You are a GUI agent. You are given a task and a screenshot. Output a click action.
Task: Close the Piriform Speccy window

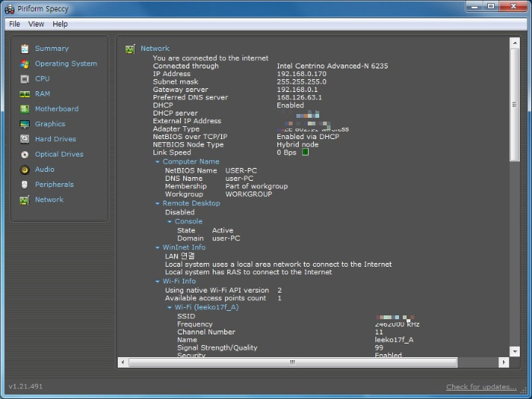(513, 6)
